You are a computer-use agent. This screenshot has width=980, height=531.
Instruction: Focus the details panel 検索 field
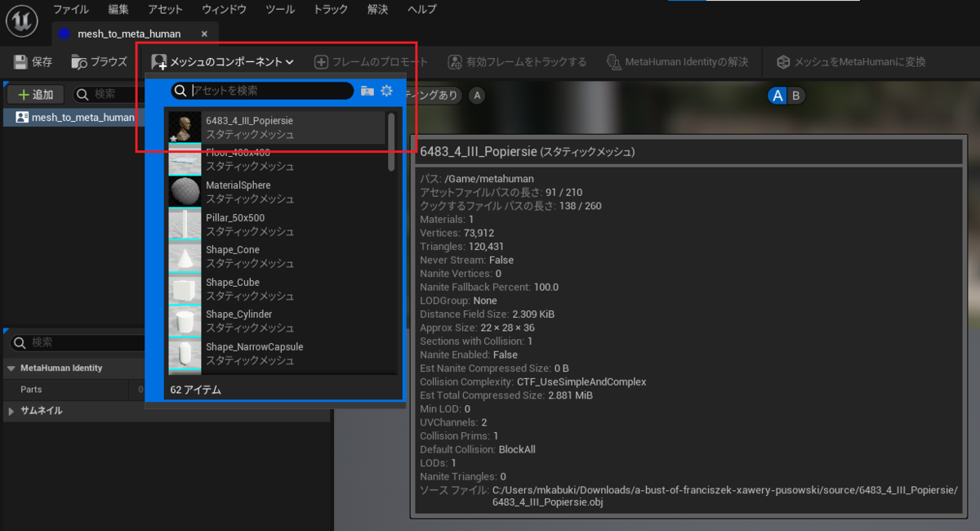click(x=79, y=342)
